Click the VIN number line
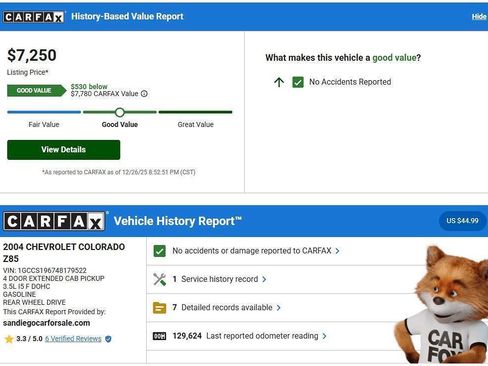Image resolution: width=488 pixels, height=366 pixels. (45, 270)
